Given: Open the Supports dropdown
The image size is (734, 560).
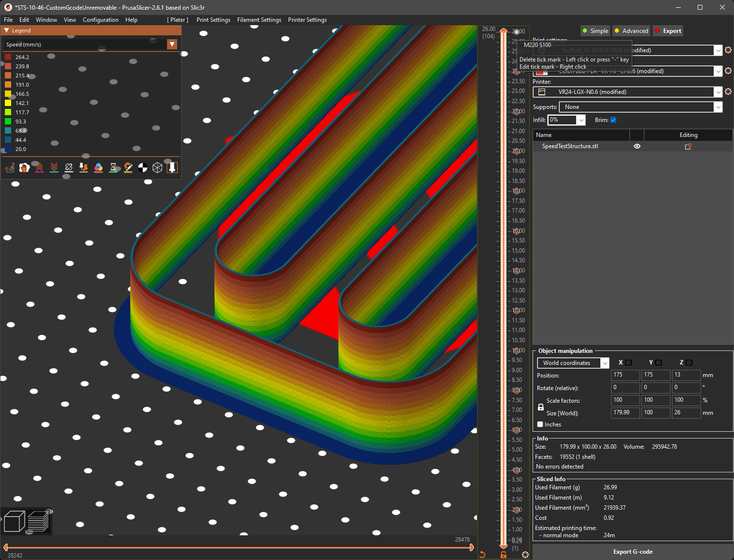Looking at the screenshot, I should click(719, 106).
